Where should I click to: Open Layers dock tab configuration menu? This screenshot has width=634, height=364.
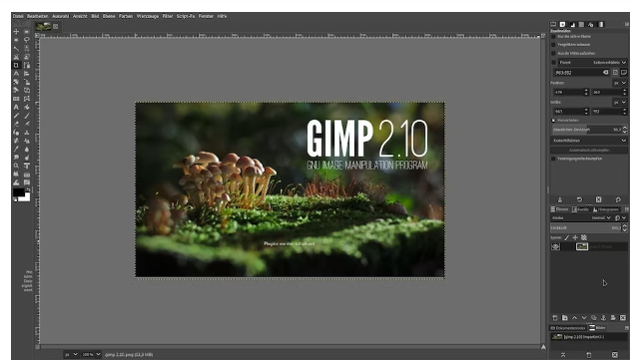tap(626, 209)
